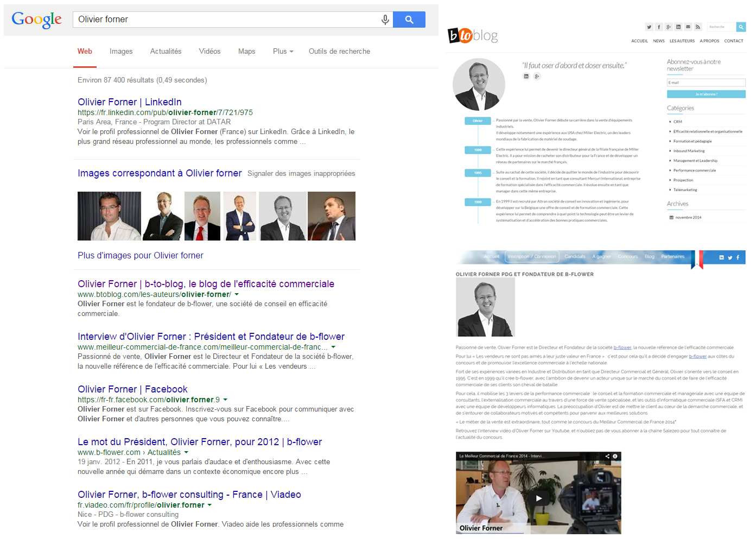This screenshot has height=544, width=756.
Task: Click Plus d'images pour Olivier forner
Action: coord(141,255)
